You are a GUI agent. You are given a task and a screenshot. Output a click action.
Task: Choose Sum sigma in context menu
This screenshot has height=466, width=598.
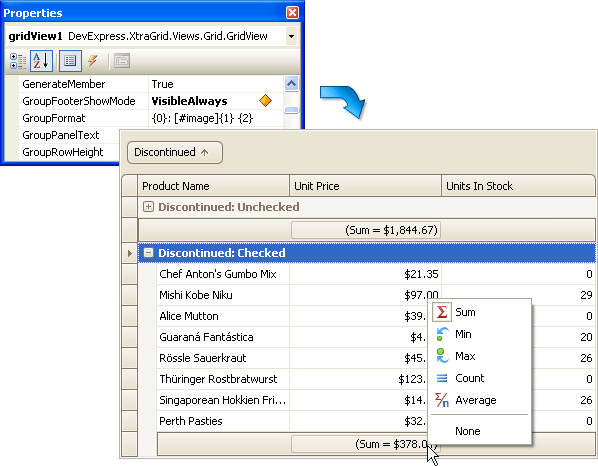[x=442, y=312]
